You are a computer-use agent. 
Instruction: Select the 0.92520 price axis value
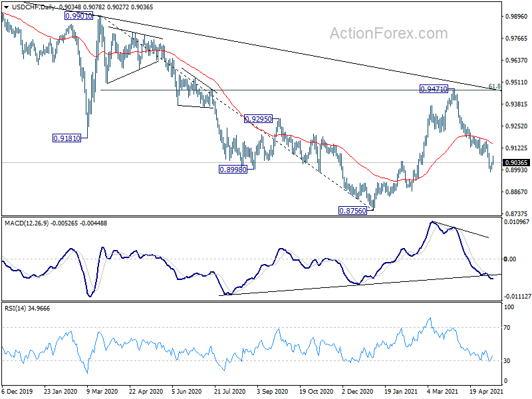click(517, 126)
